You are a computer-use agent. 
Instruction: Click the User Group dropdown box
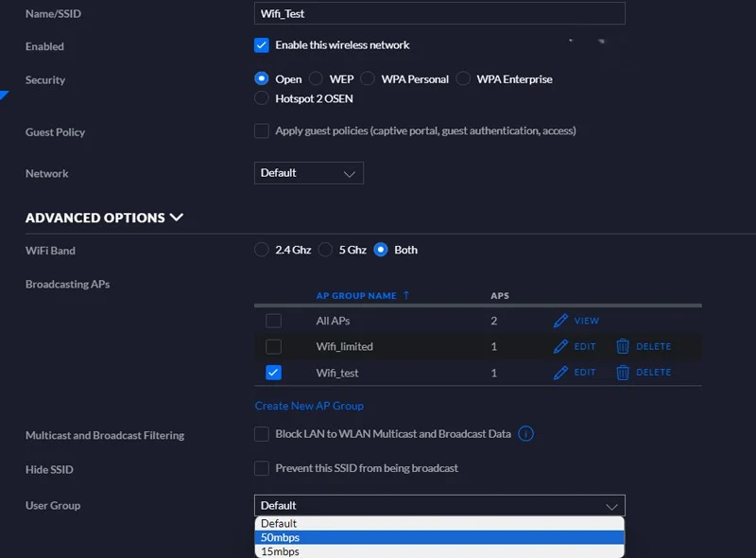click(x=439, y=505)
